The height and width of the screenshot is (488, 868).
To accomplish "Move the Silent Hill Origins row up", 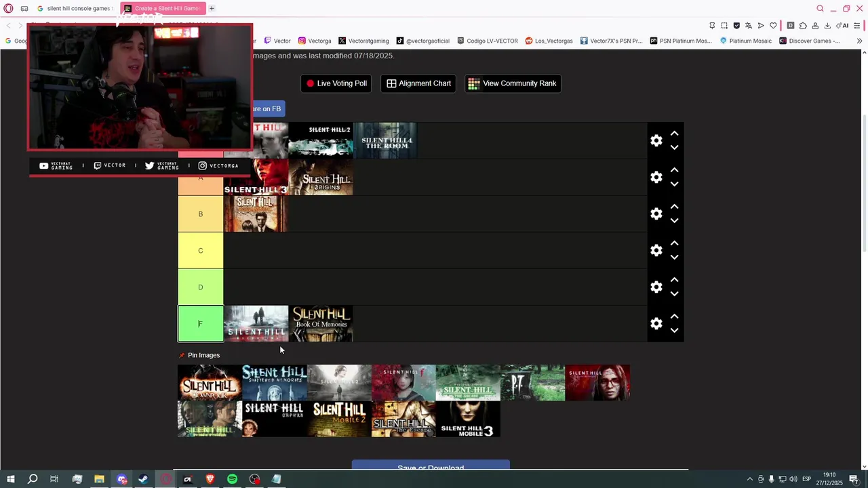I will (x=674, y=170).
